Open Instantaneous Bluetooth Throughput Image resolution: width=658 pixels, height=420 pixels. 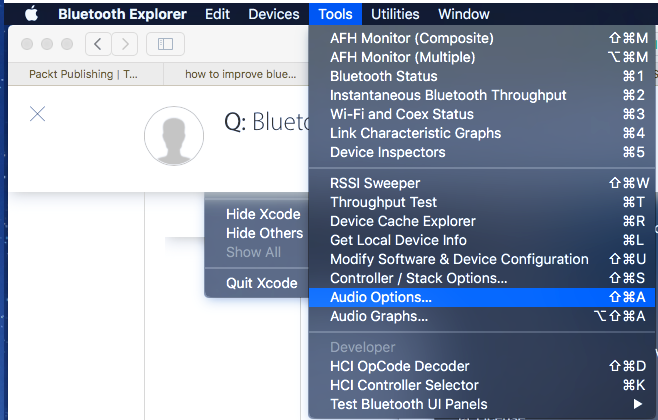coord(481,95)
